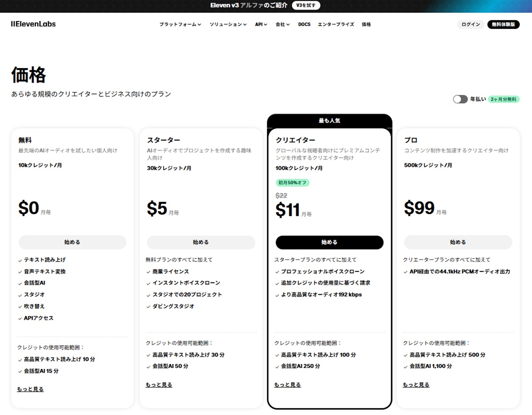Click the checkmark beside 会話型AI feature
This screenshot has height=415, width=532.
click(x=20, y=283)
